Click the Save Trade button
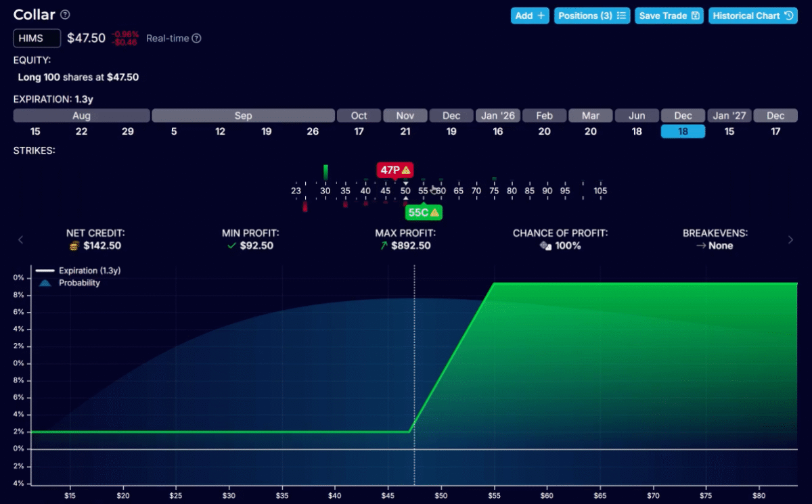812x504 pixels. pos(669,16)
